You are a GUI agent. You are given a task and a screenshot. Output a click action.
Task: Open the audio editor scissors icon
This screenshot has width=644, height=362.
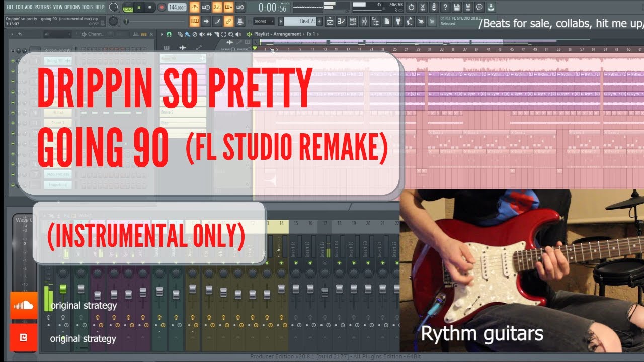423,7
